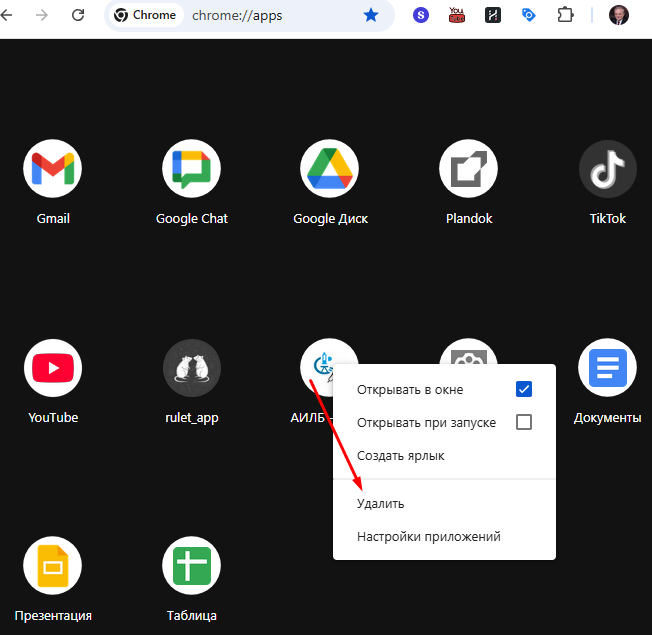Choose Удалить from the context menu
652x635 pixels.
coord(381,504)
